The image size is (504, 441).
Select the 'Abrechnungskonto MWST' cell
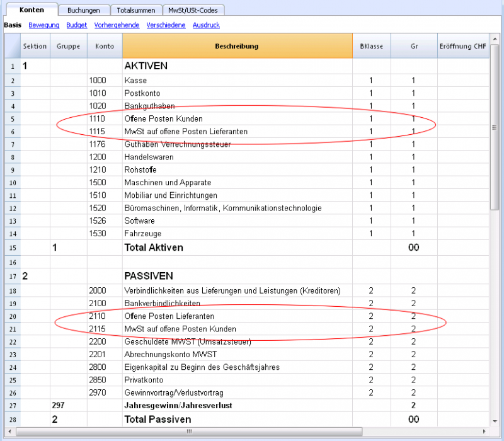238,354
